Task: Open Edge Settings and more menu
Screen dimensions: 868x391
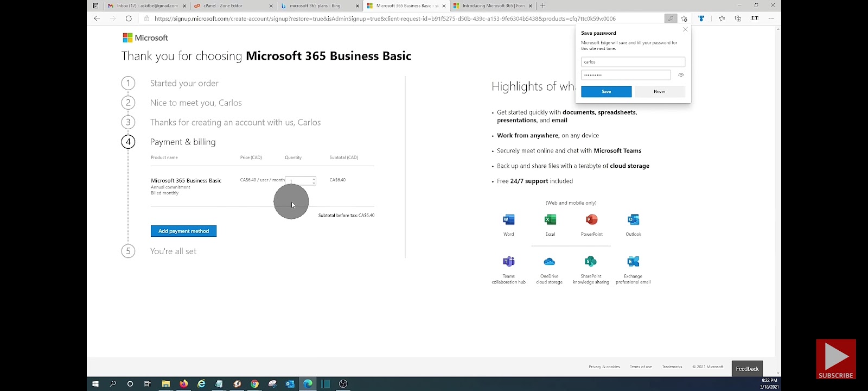Action: coord(771,18)
